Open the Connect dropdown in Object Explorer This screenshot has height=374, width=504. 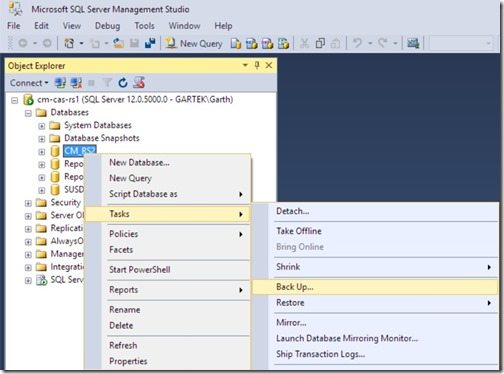[x=29, y=83]
